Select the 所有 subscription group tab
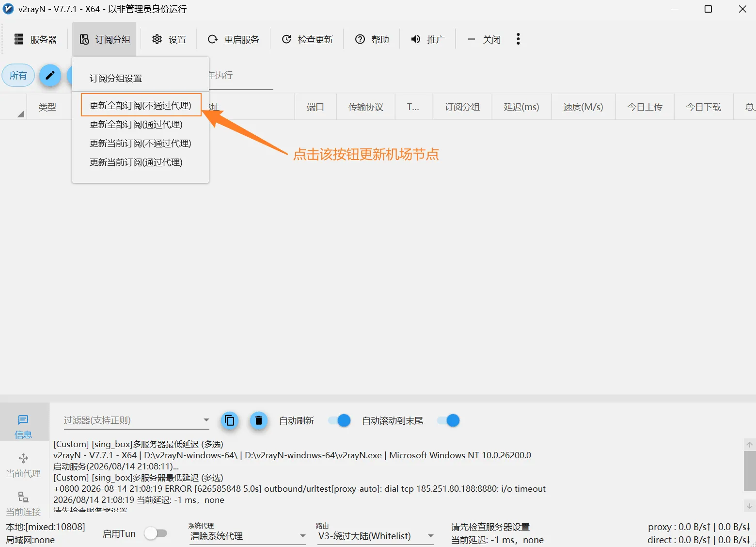The image size is (756, 547). pos(18,75)
